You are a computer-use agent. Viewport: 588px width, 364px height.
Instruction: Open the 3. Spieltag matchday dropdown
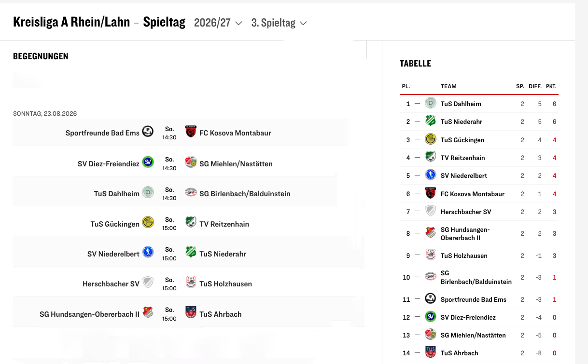point(279,23)
